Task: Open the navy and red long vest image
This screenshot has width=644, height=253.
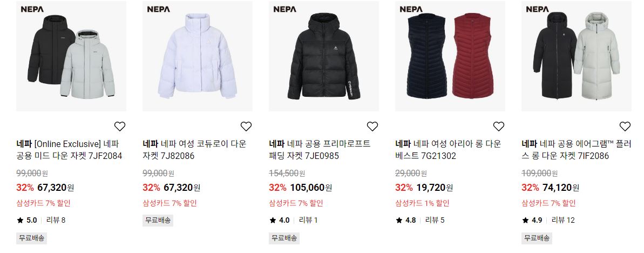Action: pos(450,56)
